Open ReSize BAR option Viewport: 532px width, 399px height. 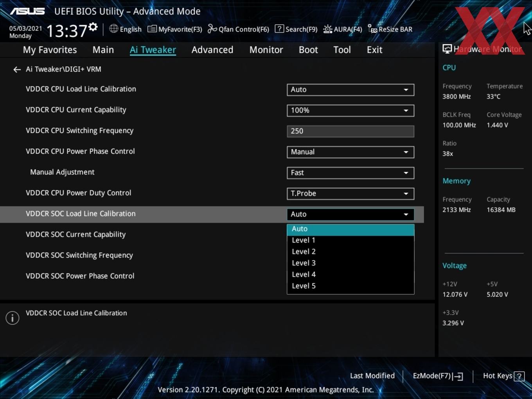coord(390,29)
